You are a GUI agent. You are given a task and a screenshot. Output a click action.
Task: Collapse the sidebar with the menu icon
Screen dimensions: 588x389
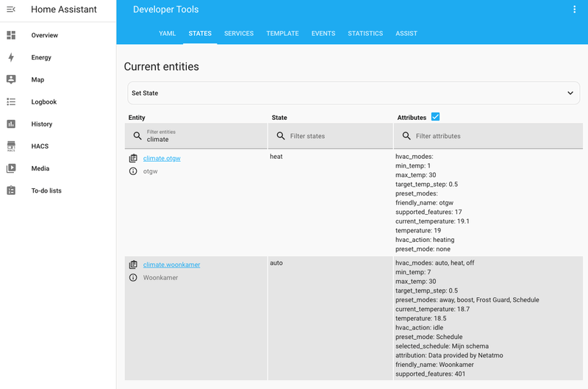point(11,10)
